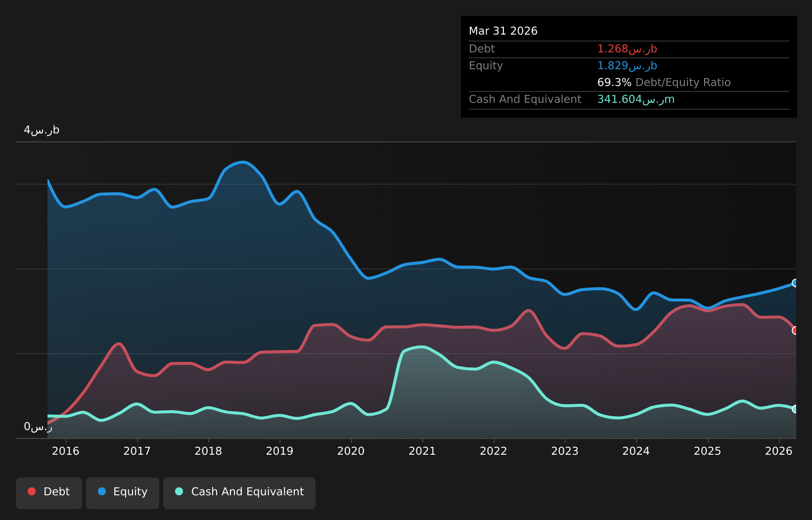Click the 2022 x-axis label
The height and width of the screenshot is (520, 812).
click(494, 451)
